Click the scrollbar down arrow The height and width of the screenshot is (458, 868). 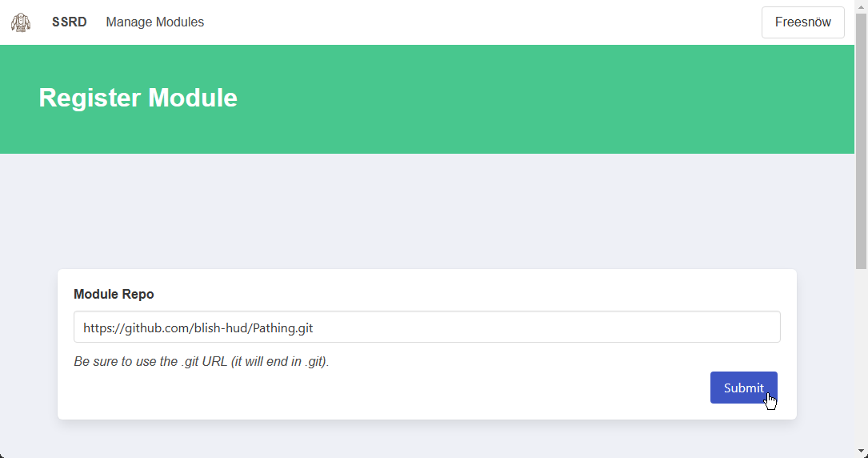(861, 452)
